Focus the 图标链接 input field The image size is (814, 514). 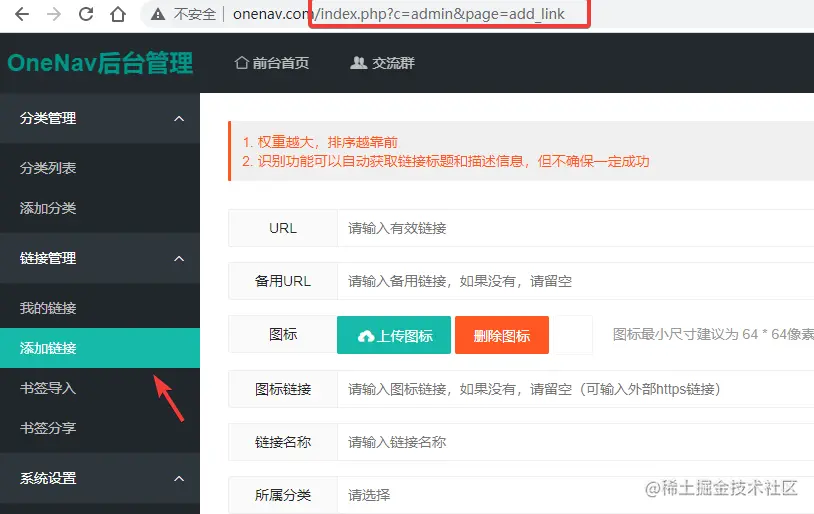576,389
